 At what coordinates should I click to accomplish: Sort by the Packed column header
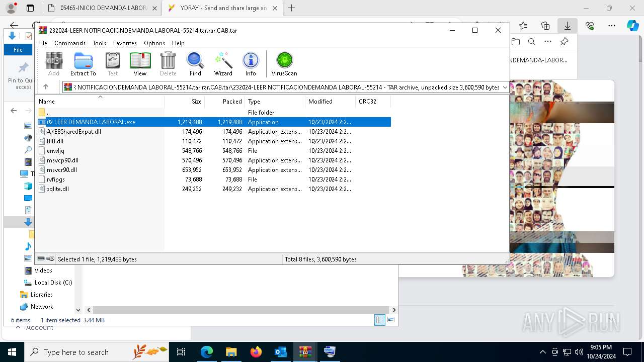point(224,101)
